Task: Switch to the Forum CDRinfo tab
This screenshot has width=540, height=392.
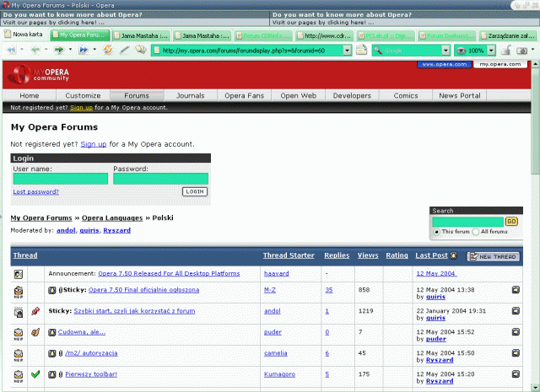Action: pos(263,35)
